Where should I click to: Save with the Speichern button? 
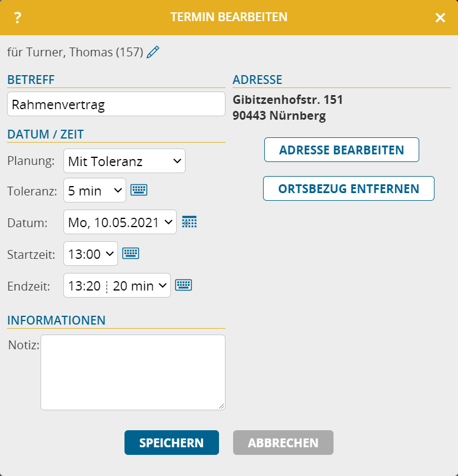point(171,443)
